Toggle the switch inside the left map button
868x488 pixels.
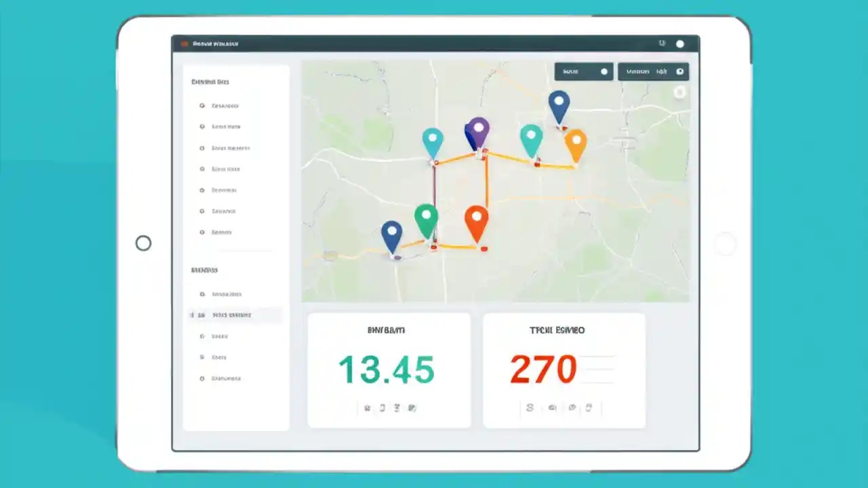(604, 71)
